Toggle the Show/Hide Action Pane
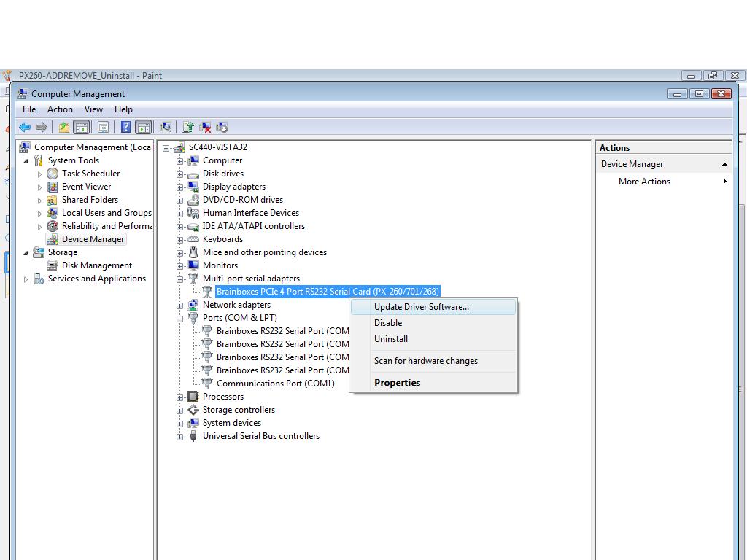 click(x=144, y=125)
